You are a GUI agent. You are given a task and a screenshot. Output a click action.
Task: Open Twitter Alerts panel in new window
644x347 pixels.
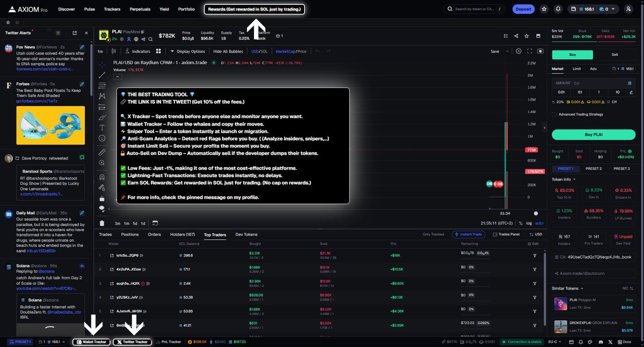[x=74, y=33]
